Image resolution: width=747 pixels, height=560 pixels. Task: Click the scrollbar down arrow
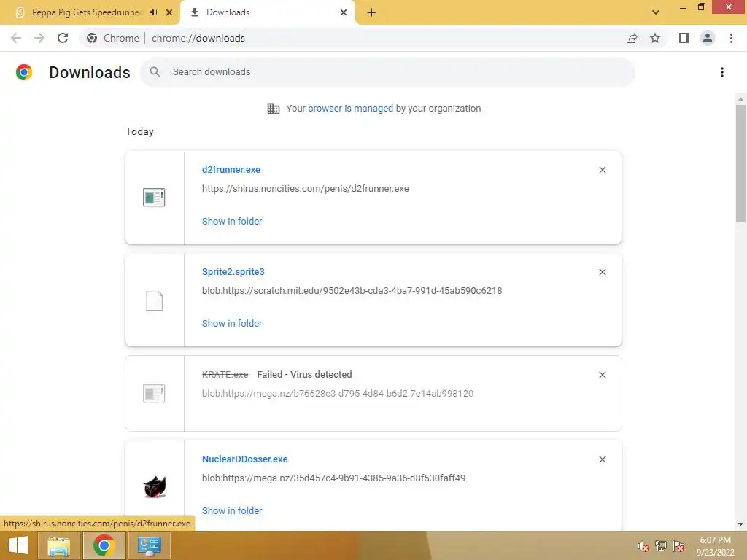point(740,524)
